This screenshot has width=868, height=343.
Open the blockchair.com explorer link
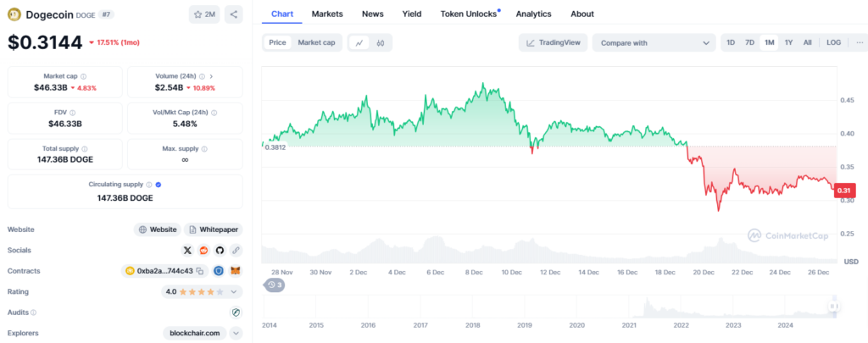point(193,333)
